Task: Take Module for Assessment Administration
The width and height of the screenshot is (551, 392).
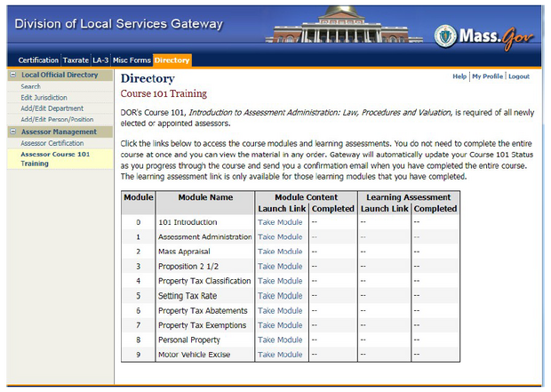Action: (x=280, y=237)
